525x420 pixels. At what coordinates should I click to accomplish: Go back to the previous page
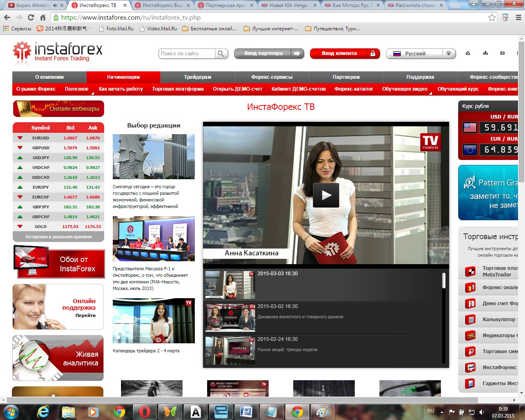7,18
